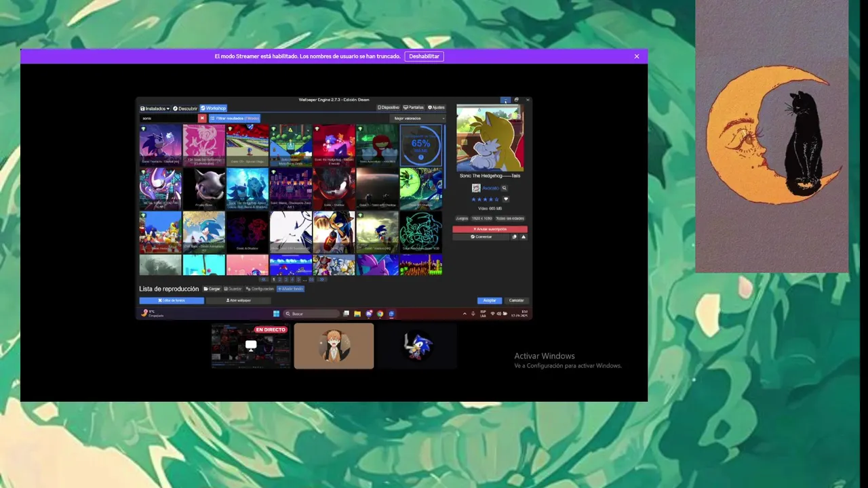Clear search with the red X button
Screen dimensions: 868x488
point(201,118)
